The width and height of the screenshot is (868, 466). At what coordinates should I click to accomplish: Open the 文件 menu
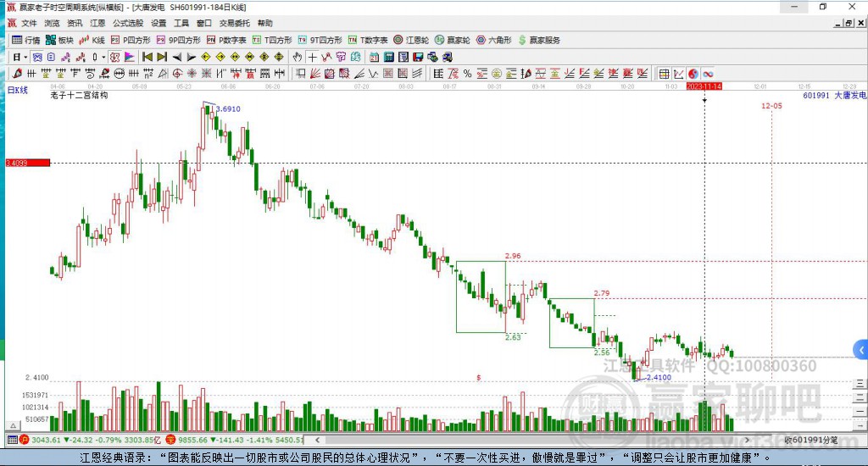tap(29, 23)
